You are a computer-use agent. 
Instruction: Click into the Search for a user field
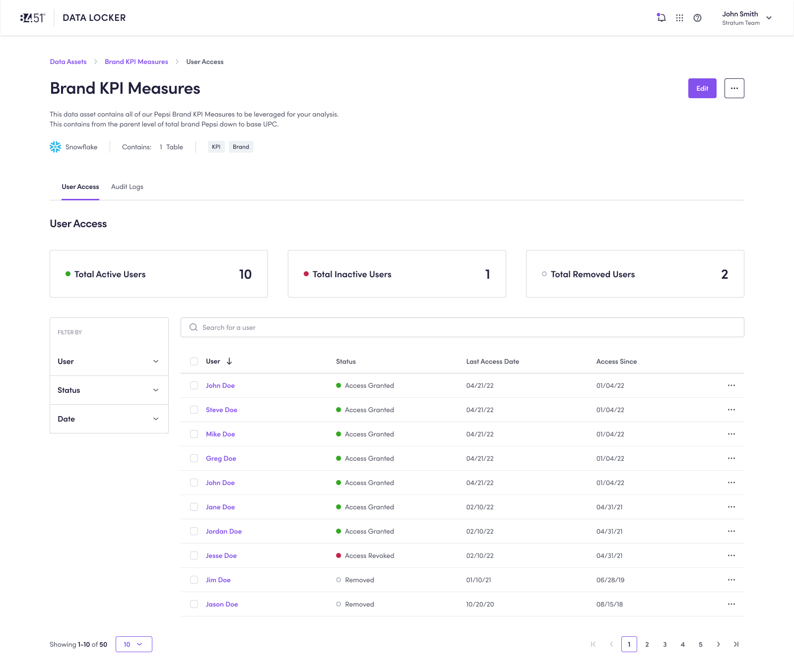click(463, 327)
